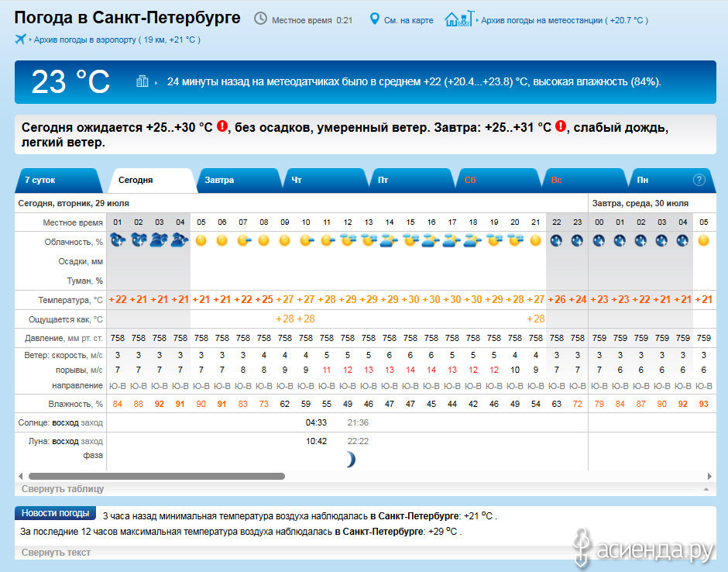Click the cloudy sun icon for hour 14
Screen dimensions: 728x572
[389, 241]
